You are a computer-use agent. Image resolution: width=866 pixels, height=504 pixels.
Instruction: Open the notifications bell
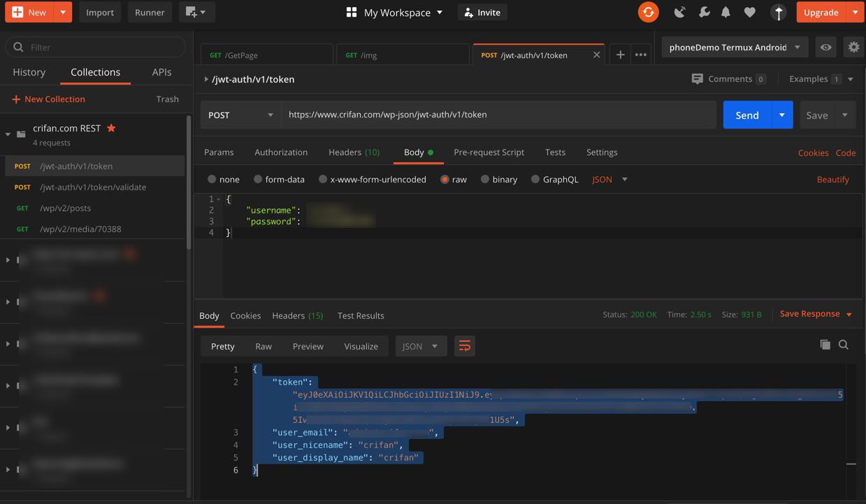(726, 12)
